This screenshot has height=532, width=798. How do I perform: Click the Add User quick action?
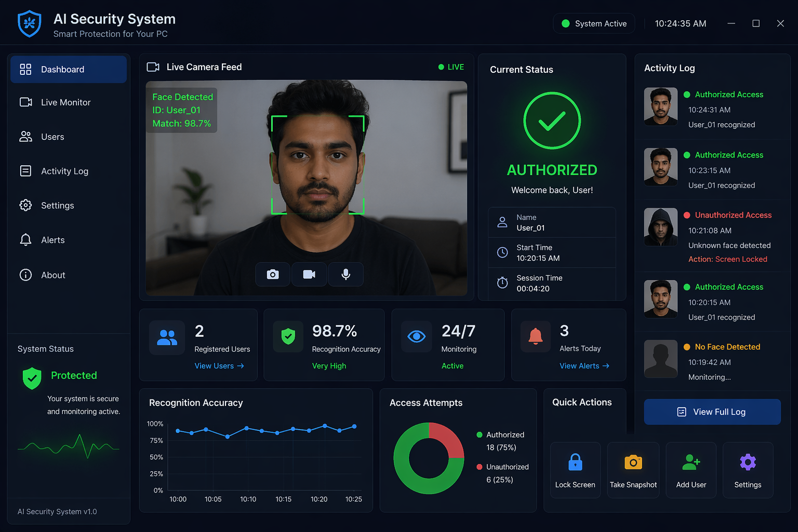691,470
